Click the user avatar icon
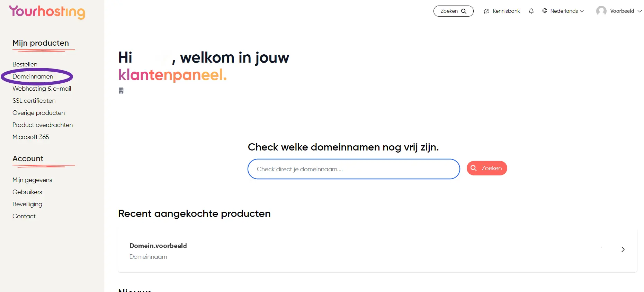 point(601,11)
